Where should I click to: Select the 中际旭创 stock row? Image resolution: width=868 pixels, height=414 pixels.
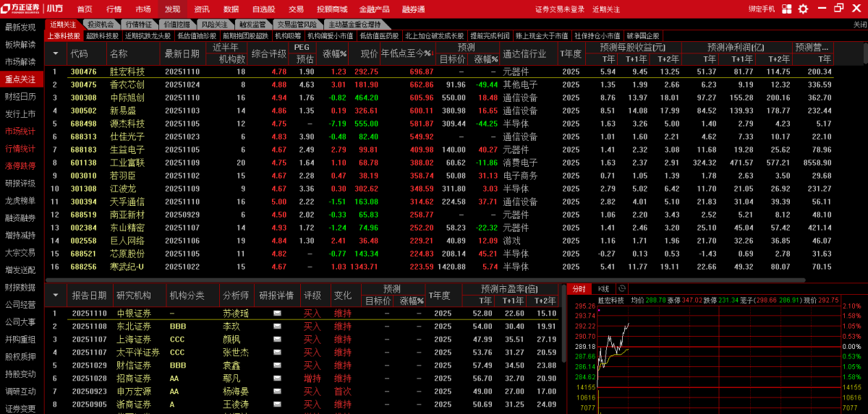[127, 98]
